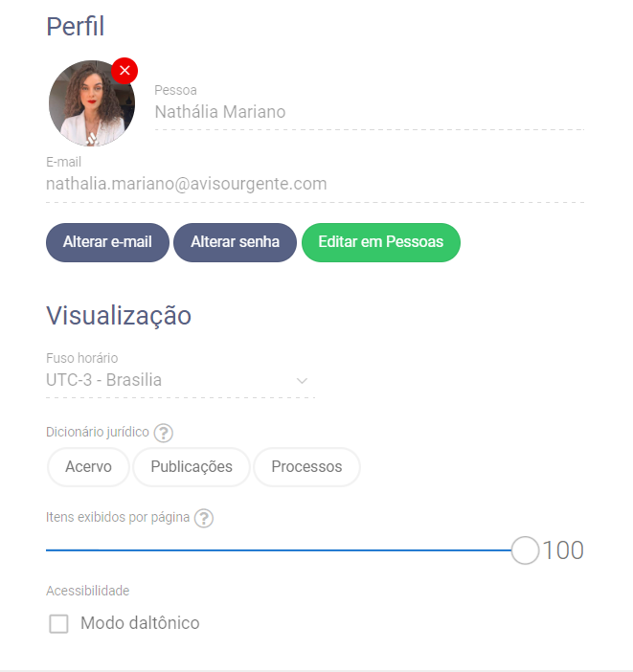Screen dimensions: 633x672
Task: Enable the Modo daltônico checkbox
Action: [58, 623]
